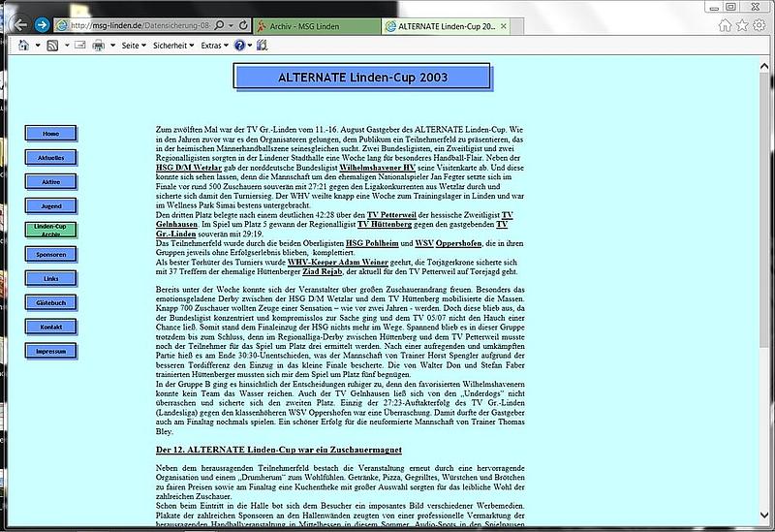The image size is (775, 532).
Task: Follow the WSV Oppershofen link
Action: pyautogui.click(x=449, y=243)
